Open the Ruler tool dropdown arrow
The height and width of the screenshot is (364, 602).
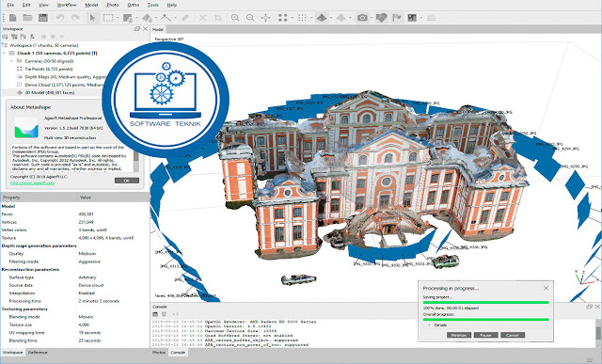coord(175,18)
